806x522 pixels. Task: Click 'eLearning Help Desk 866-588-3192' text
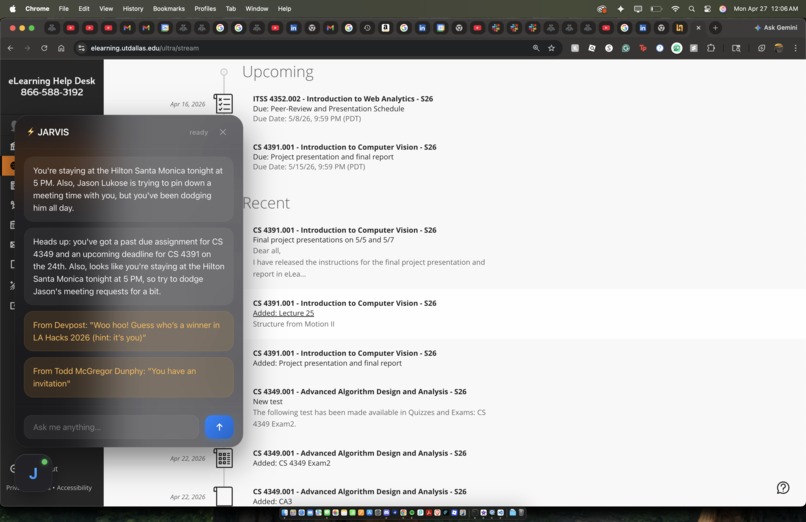(52, 86)
